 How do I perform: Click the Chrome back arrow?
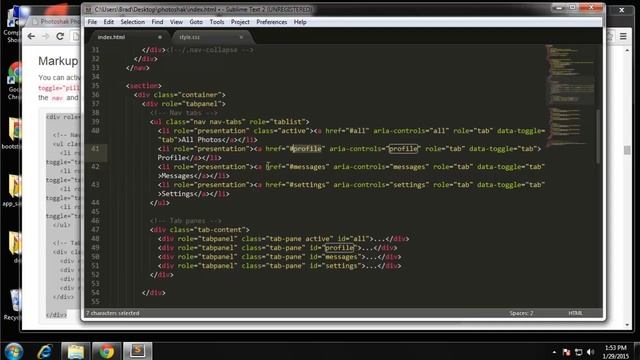(x=31, y=36)
